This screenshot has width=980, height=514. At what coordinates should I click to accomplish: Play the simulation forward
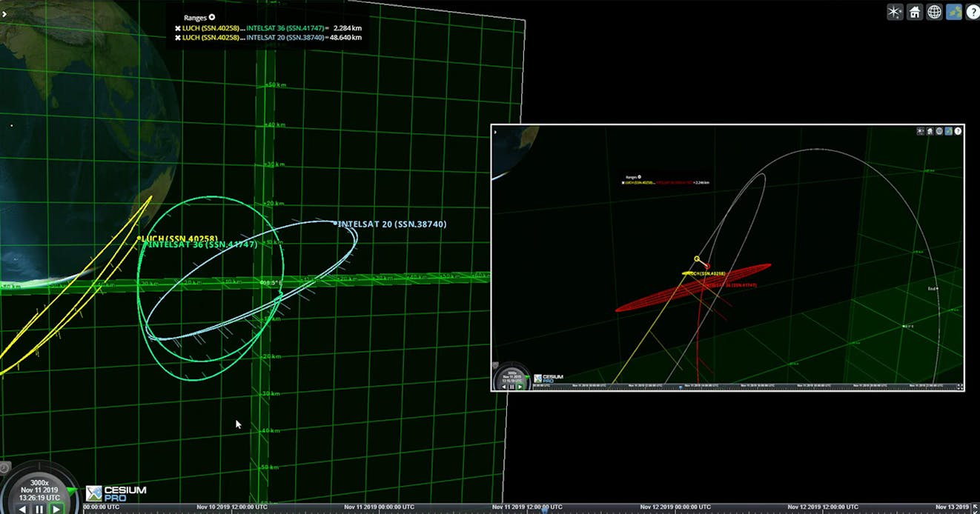pyautogui.click(x=55, y=509)
